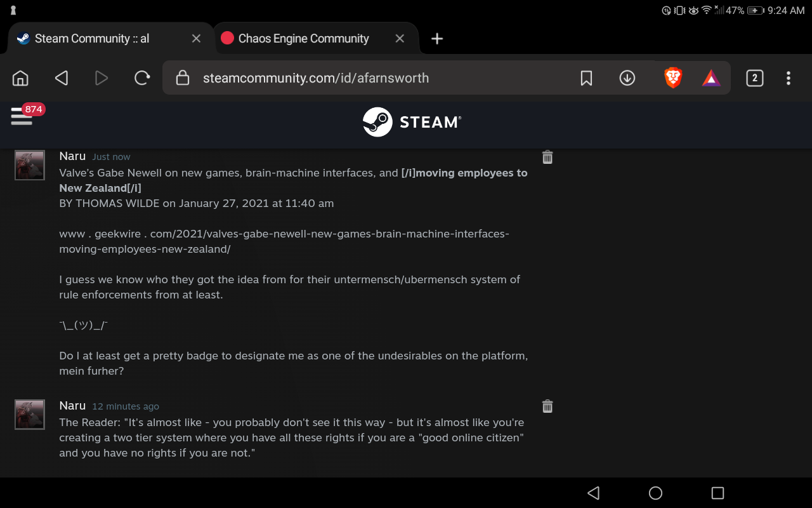Viewport: 812px width, 508px height.
Task: Reload the Steam Community page
Action: pos(142,78)
